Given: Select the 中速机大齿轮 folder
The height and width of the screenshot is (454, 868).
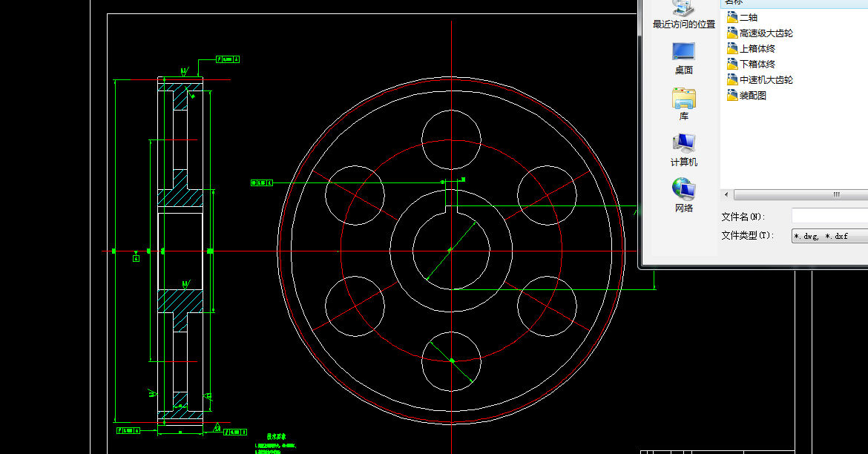Looking at the screenshot, I should pos(760,79).
